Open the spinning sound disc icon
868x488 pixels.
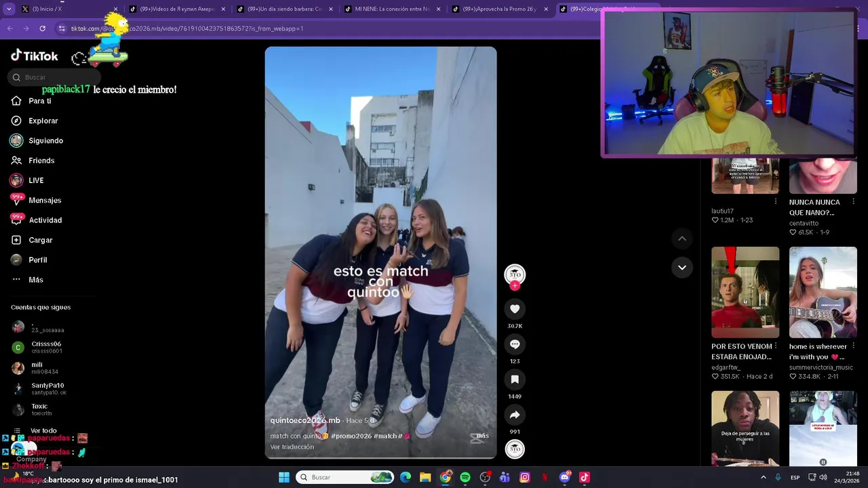[x=515, y=449]
